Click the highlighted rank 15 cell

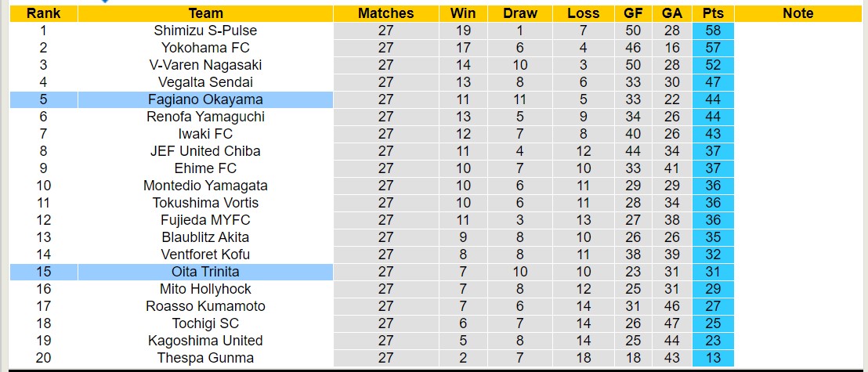[x=43, y=272]
